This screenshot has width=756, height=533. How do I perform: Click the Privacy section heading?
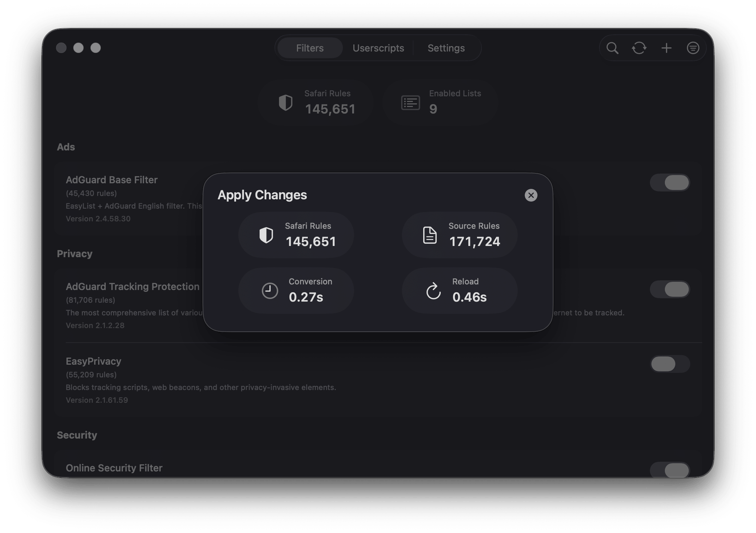(x=75, y=254)
